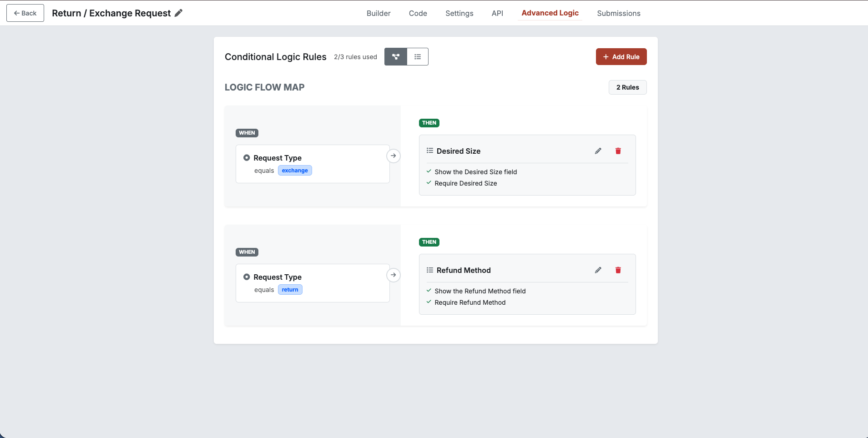The height and width of the screenshot is (438, 868).
Task: Click the list icon beside Refund Method
Action: [430, 269]
